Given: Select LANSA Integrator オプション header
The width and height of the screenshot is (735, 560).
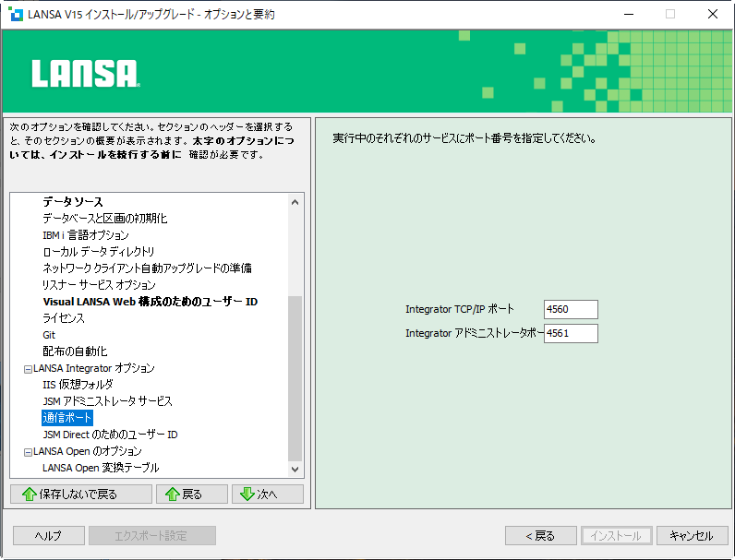Looking at the screenshot, I should tap(94, 368).
